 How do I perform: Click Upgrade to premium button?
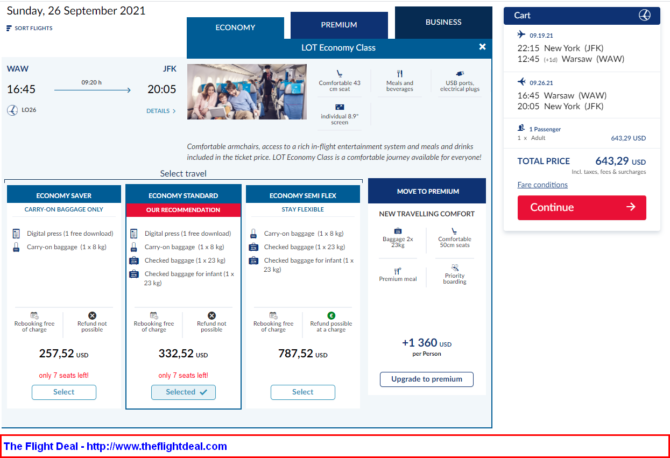[426, 379]
